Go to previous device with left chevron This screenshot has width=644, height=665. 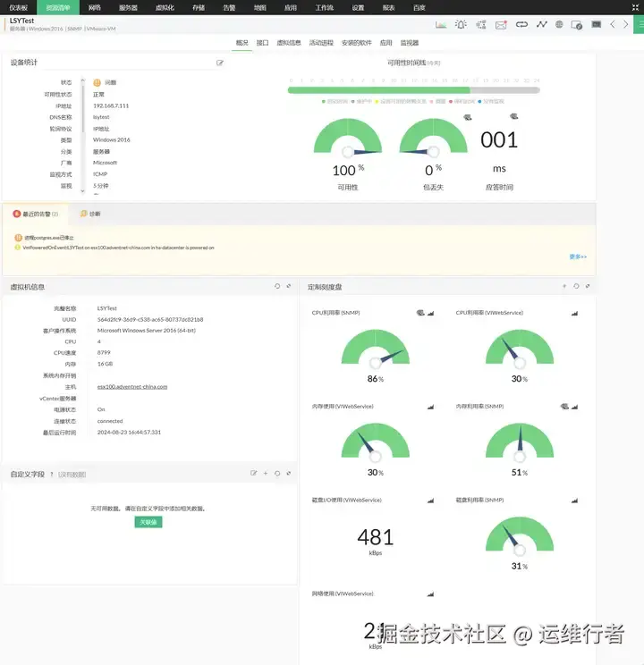click(x=612, y=25)
